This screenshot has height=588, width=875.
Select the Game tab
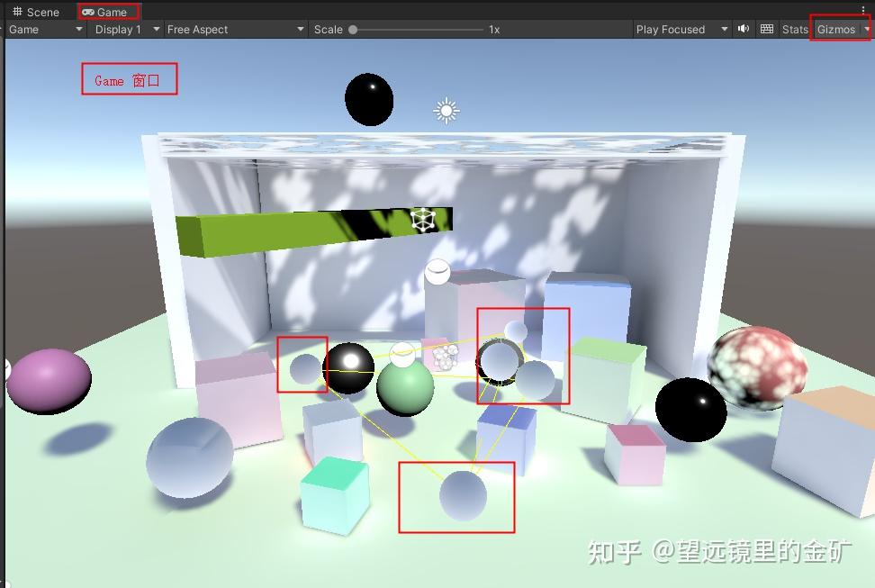(x=104, y=12)
